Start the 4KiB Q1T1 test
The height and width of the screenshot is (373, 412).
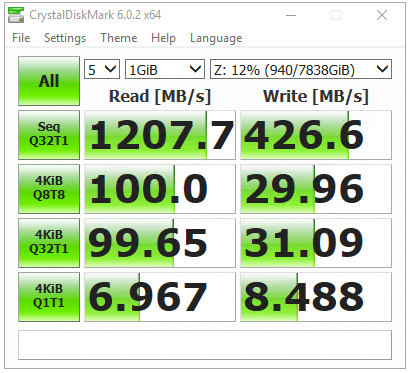tap(49, 297)
